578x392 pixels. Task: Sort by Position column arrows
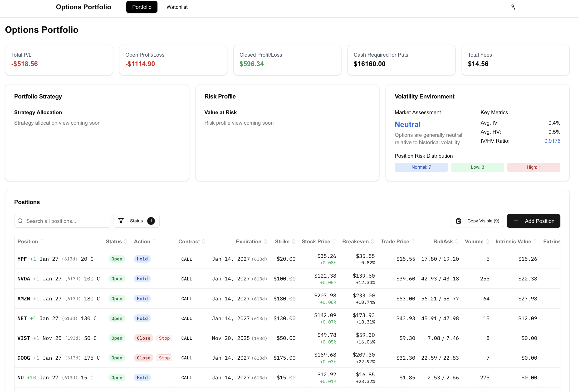click(x=42, y=241)
